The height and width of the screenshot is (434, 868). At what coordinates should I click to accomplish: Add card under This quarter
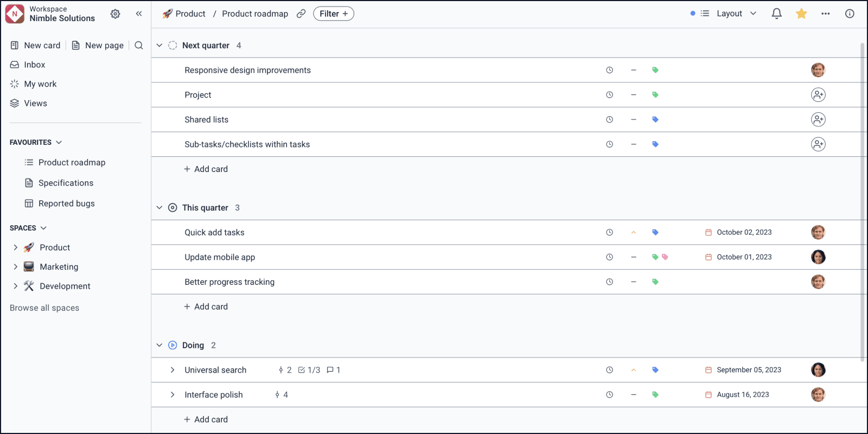(x=206, y=307)
